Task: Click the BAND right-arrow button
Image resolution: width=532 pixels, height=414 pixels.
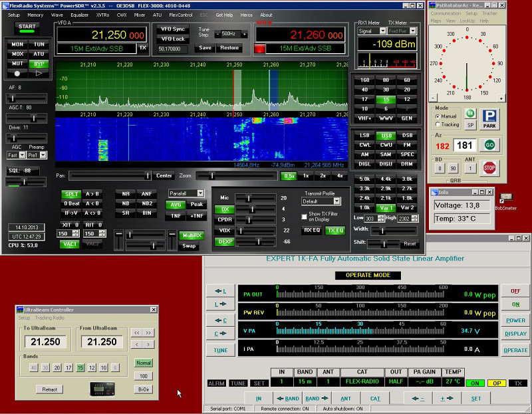Action: [317, 399]
